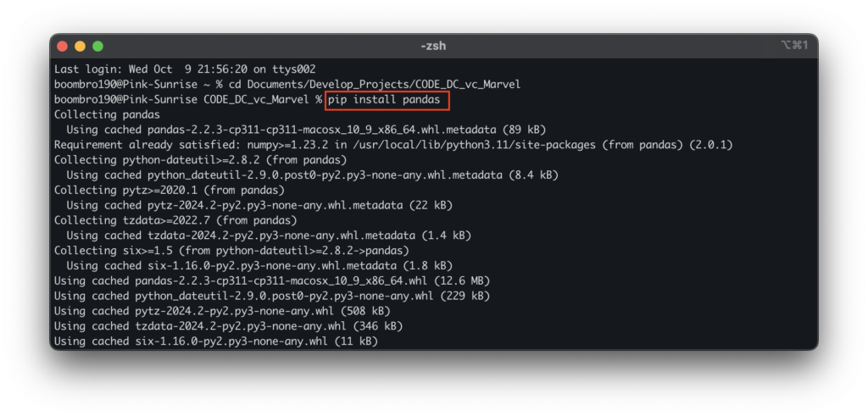
Task: Click the highlighted pip install pandas command
Action: point(384,100)
